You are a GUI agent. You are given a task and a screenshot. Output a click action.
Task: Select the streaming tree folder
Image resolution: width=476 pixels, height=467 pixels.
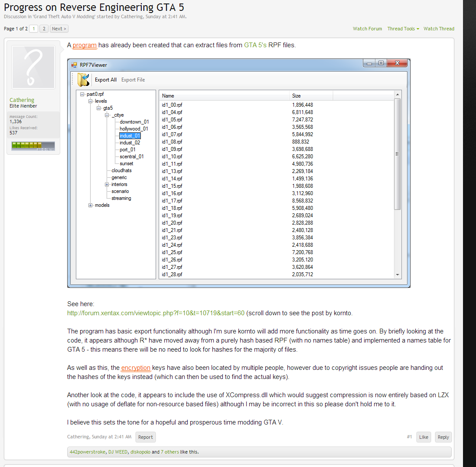click(x=121, y=199)
